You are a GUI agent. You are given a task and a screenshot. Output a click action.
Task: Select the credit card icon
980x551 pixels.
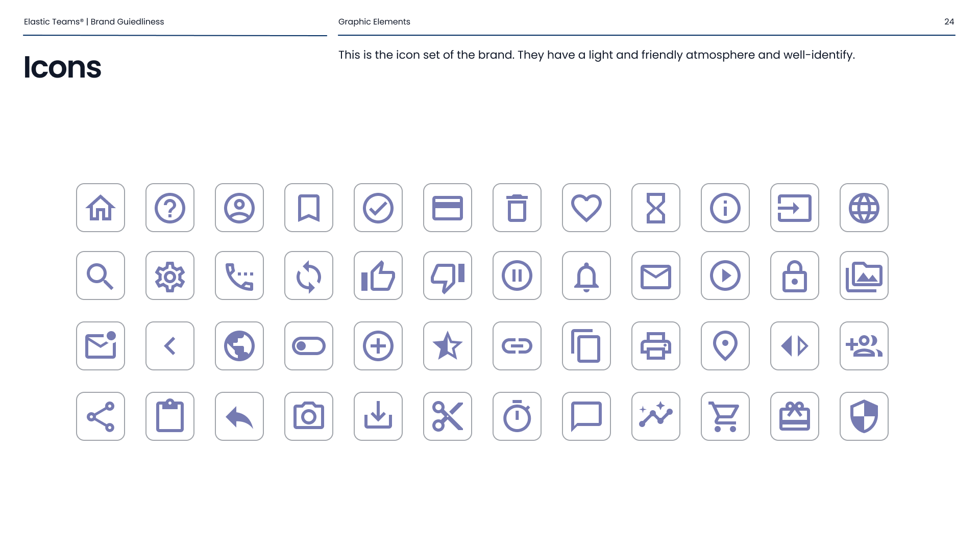pos(448,208)
